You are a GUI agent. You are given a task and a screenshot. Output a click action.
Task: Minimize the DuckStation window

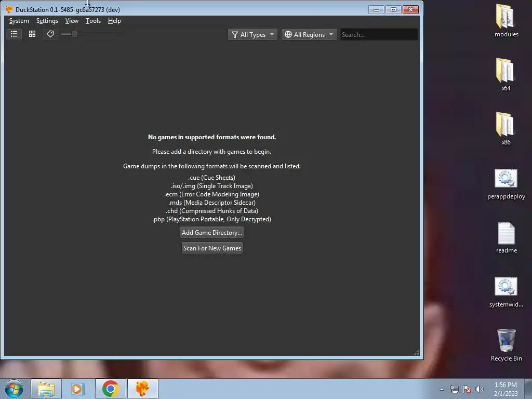(376, 9)
